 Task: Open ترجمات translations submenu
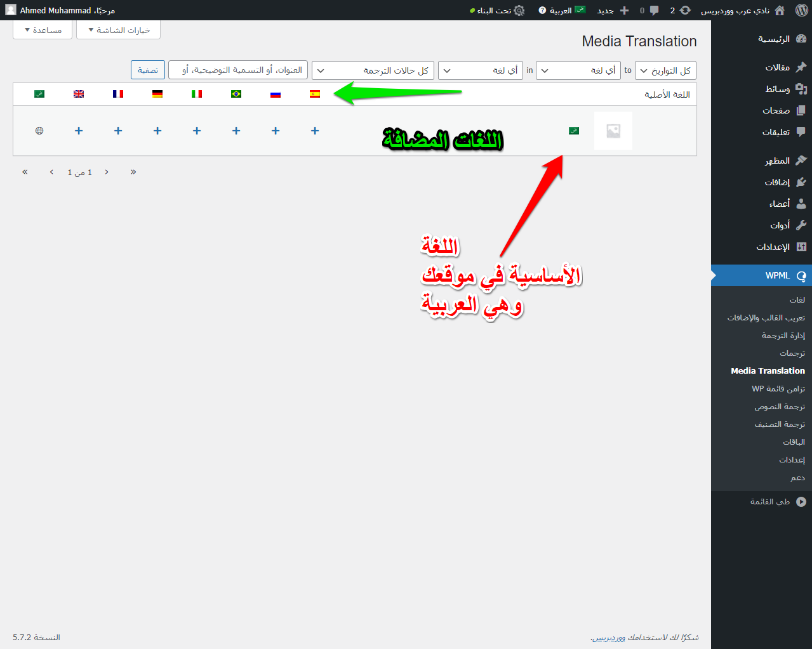pyautogui.click(x=792, y=353)
